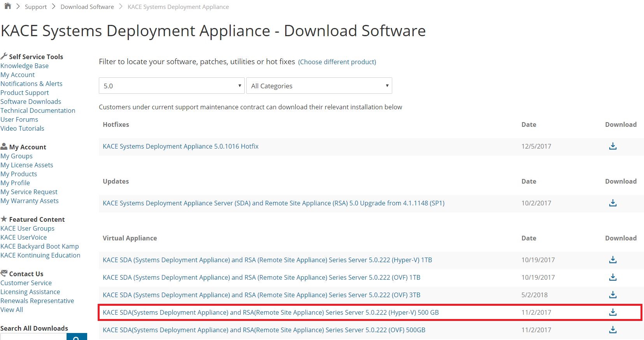Open My License Assets link
The image size is (644, 340).
[x=27, y=165]
